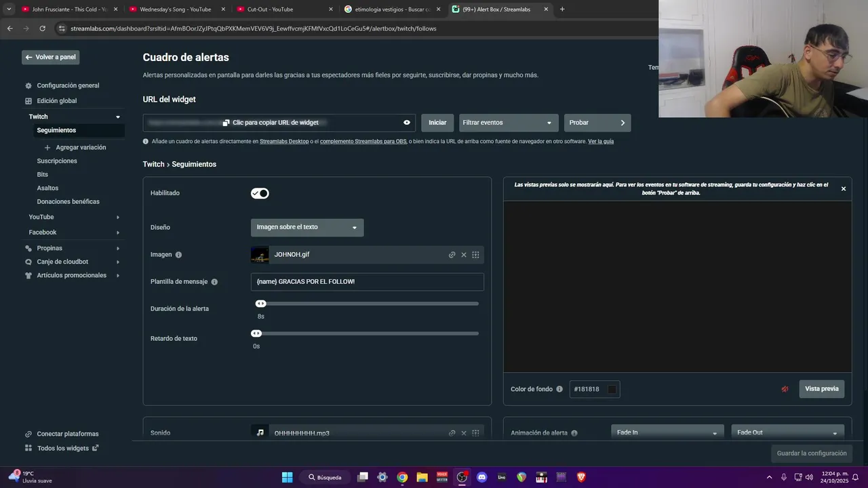868x488 pixels.
Task: Open Discord from the taskbar
Action: pos(481,477)
